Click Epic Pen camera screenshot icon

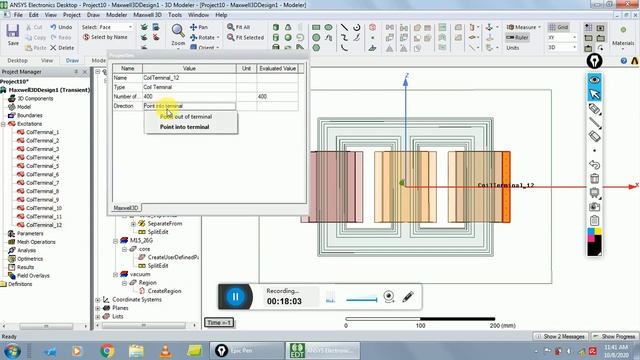pyautogui.click(x=594, y=207)
